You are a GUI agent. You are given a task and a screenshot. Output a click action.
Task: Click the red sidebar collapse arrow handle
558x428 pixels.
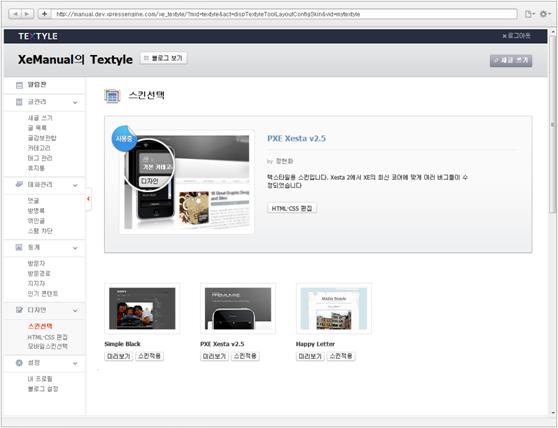point(89,199)
